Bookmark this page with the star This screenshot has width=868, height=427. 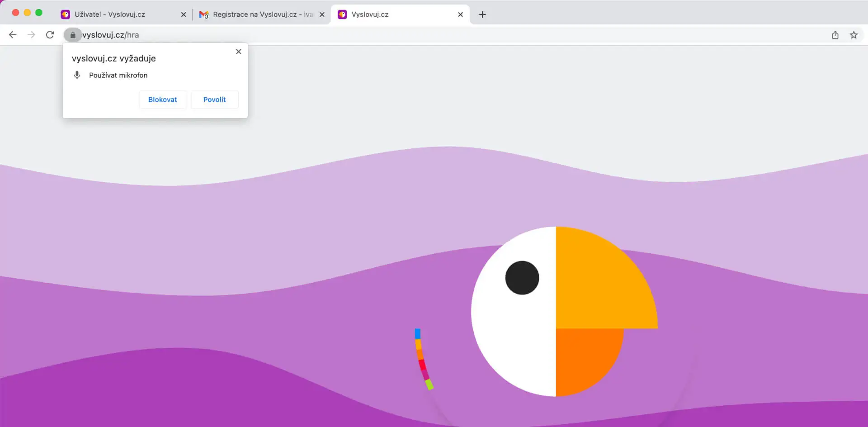tap(854, 35)
